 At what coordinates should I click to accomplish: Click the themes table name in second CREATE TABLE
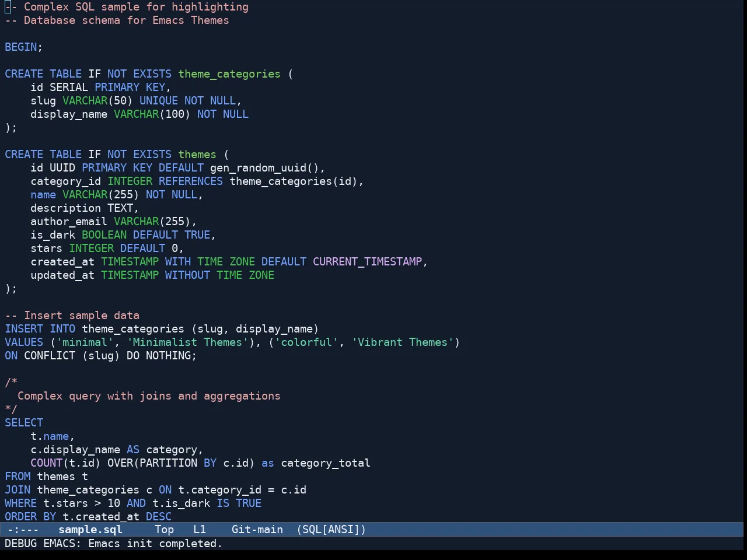197,155
